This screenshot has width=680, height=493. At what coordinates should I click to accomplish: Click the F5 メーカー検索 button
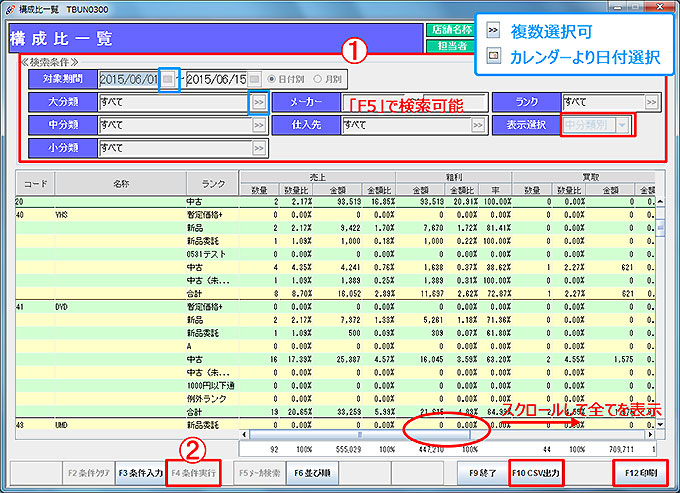point(260,473)
